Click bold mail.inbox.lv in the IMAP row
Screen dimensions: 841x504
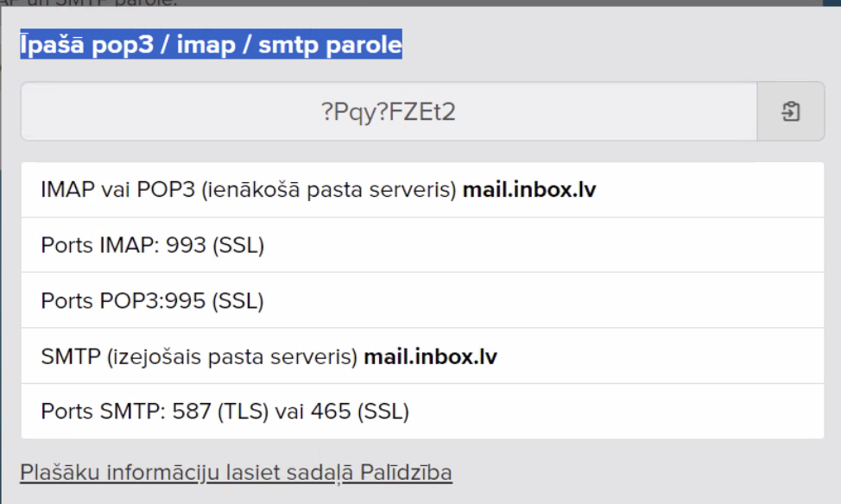click(529, 190)
